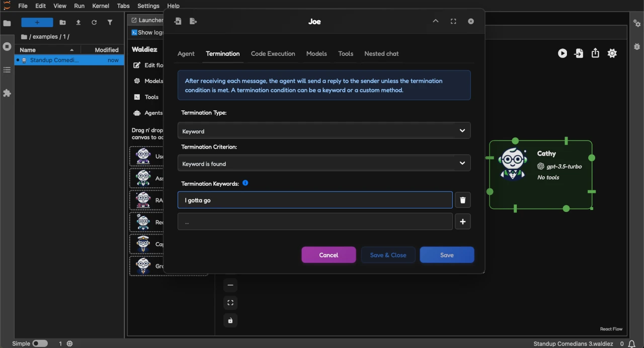This screenshot has height=348, width=644.
Task: Add new termination keyword with plus button
Action: pyautogui.click(x=462, y=222)
